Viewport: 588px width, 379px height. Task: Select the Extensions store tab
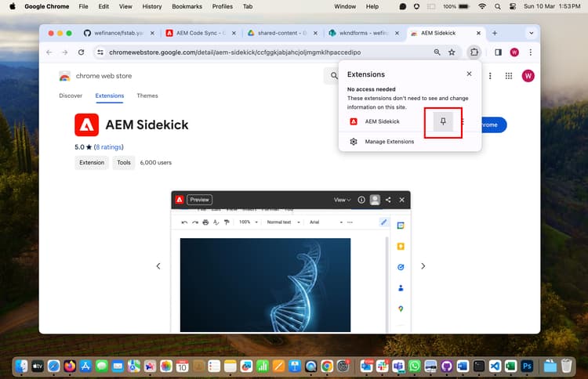click(x=110, y=96)
